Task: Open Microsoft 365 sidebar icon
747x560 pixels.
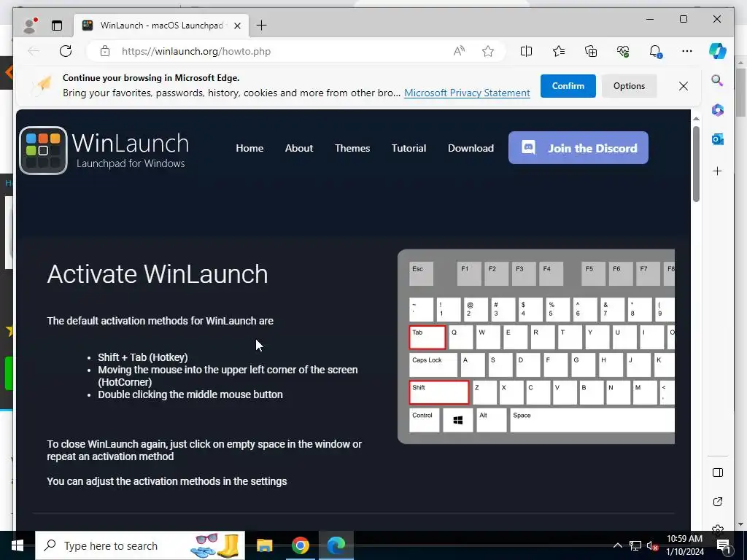Action: coord(718,110)
